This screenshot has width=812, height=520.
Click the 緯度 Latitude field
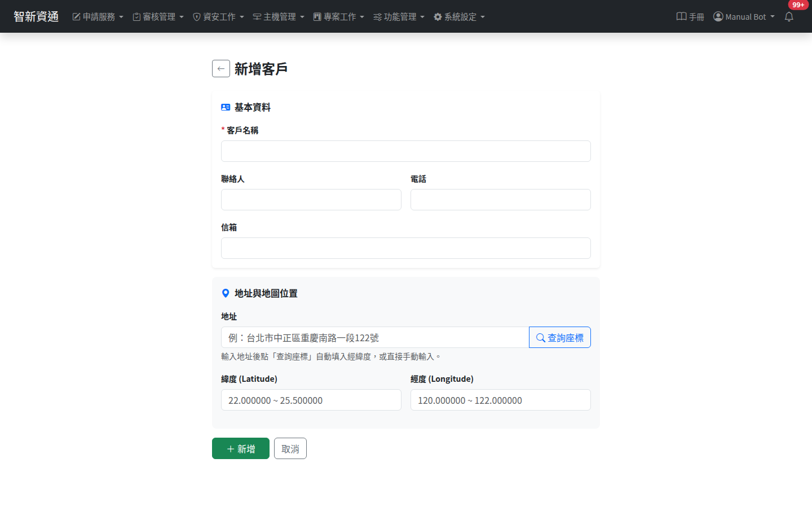pyautogui.click(x=311, y=400)
